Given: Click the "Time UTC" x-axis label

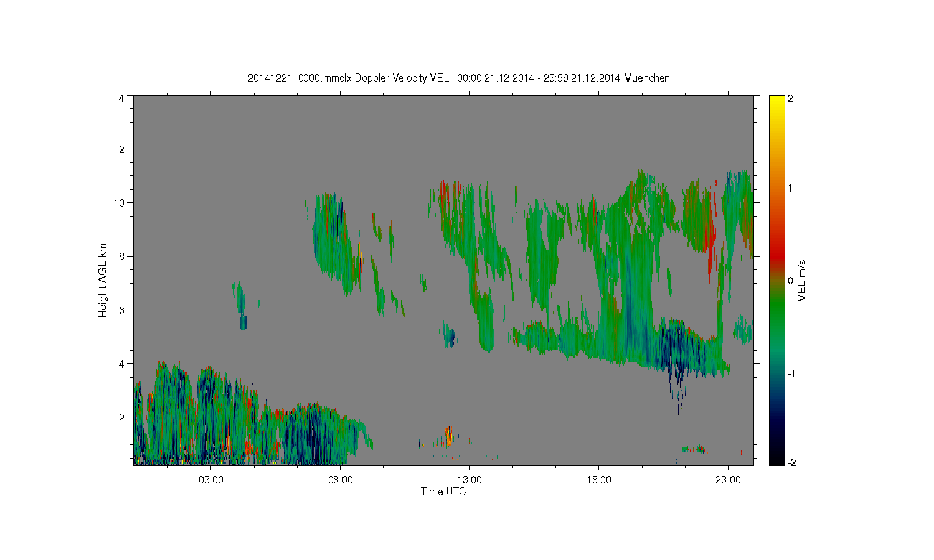Looking at the screenshot, I should point(443,492).
